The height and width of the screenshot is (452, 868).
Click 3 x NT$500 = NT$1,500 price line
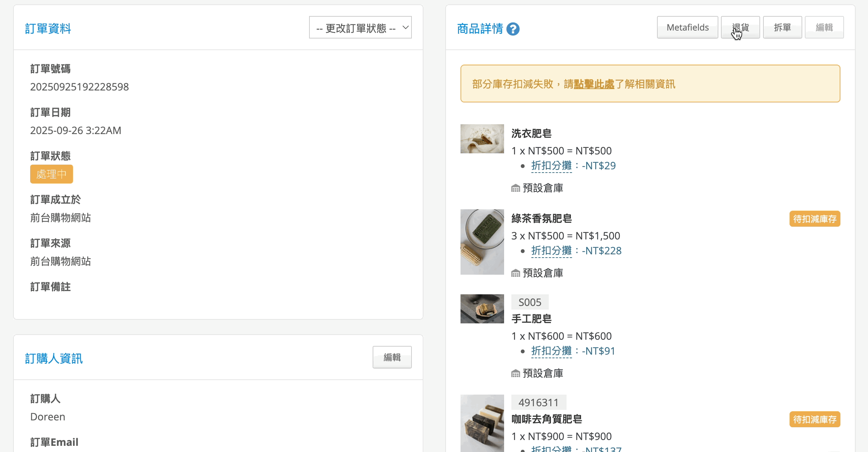click(565, 236)
